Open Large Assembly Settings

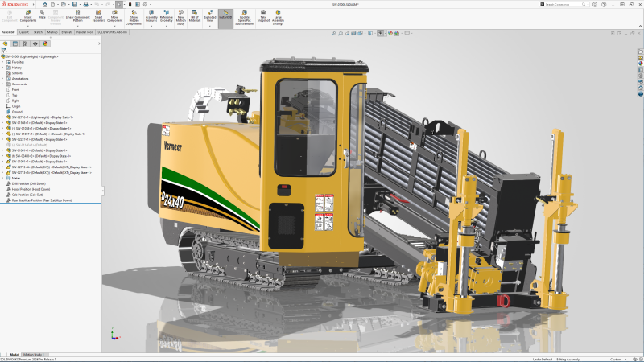pos(278,18)
